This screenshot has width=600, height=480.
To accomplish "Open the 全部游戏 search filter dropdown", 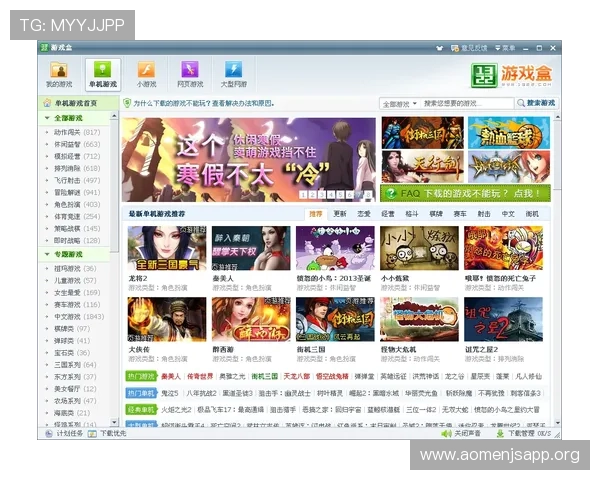I will pos(399,104).
